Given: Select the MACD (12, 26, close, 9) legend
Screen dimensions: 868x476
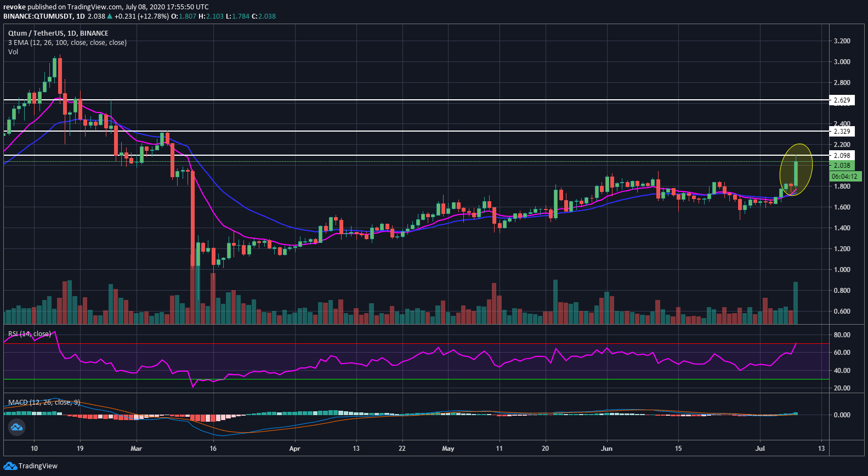Looking at the screenshot, I should pyautogui.click(x=44, y=403).
